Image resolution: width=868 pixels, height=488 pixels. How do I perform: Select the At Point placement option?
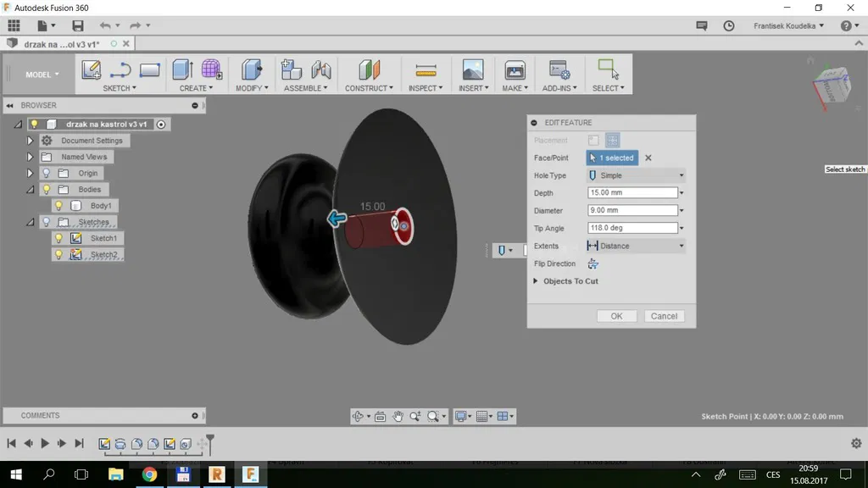click(593, 140)
